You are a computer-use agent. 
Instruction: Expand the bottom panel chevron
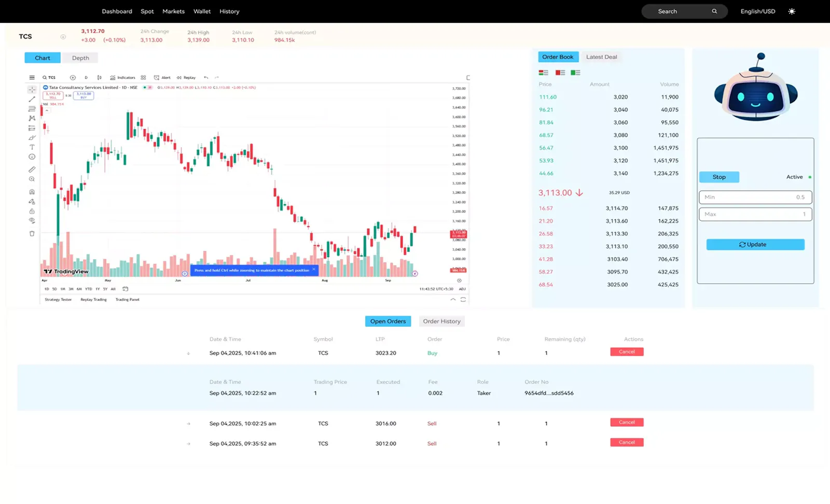453,300
